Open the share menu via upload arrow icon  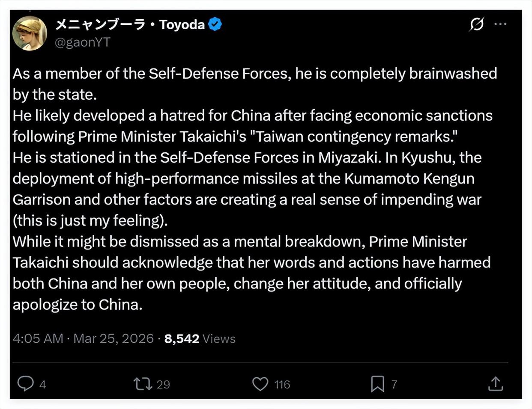(x=495, y=384)
